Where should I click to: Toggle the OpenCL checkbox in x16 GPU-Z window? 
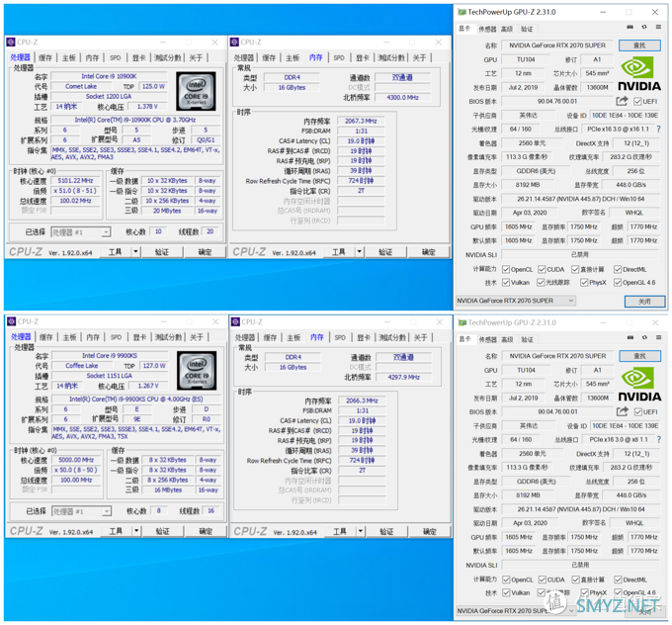click(506, 269)
